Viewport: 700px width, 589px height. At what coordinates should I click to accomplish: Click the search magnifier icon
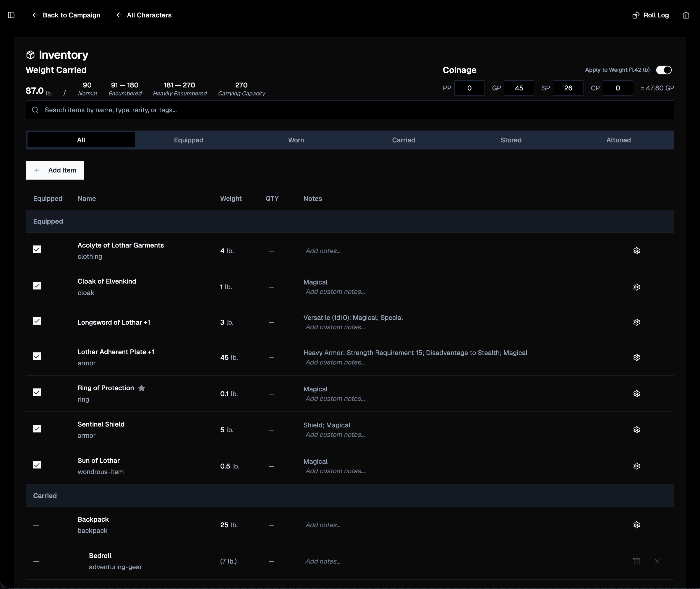click(x=35, y=110)
